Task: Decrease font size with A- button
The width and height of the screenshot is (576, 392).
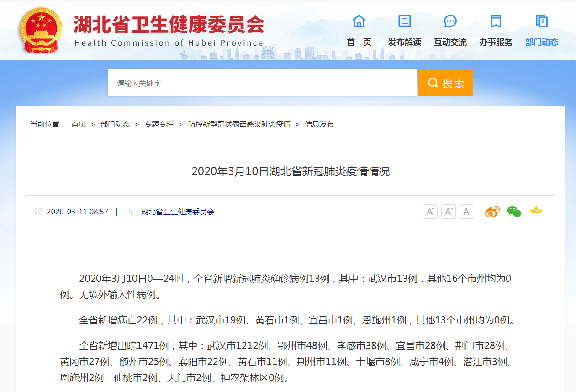Action: click(448, 212)
